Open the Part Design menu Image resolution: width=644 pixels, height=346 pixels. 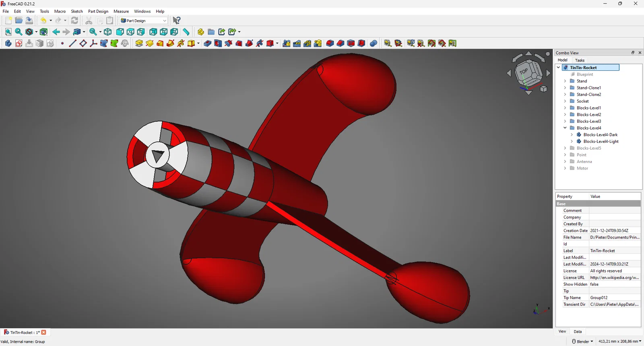tap(98, 11)
